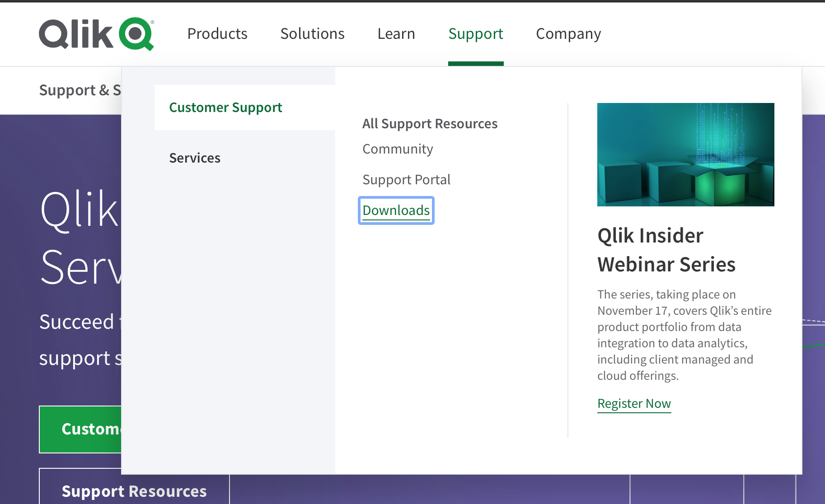Click the Qlik Insider Webinar thumbnail image
The height and width of the screenshot is (504, 825).
pyautogui.click(x=685, y=154)
